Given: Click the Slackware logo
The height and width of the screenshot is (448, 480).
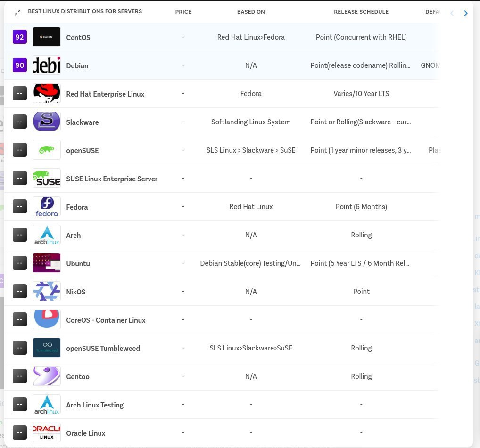Looking at the screenshot, I should [x=47, y=122].
